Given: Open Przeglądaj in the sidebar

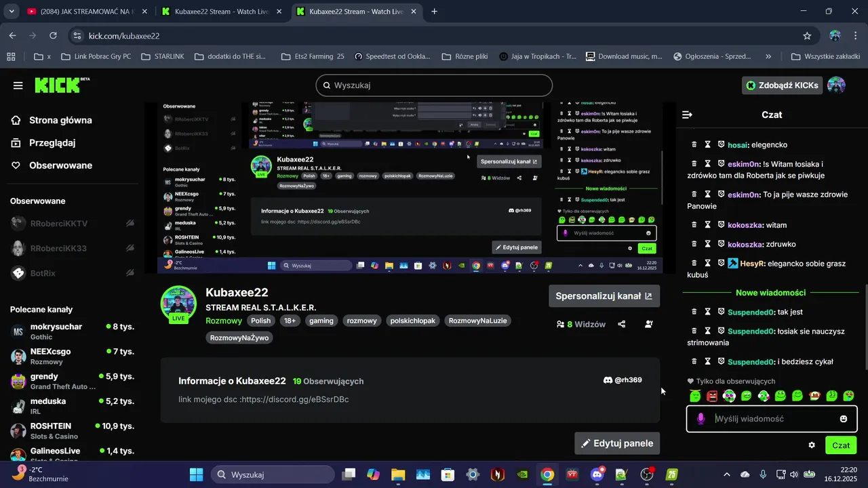Looking at the screenshot, I should pyautogui.click(x=43, y=143).
